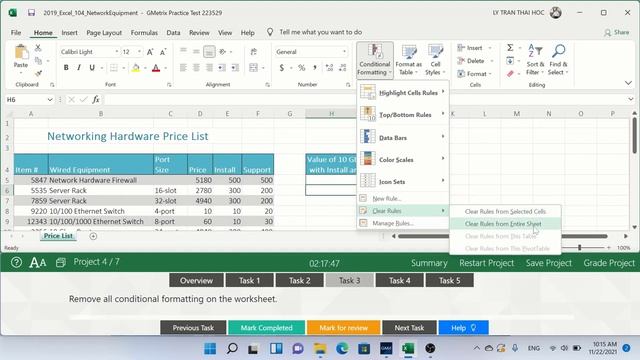The image size is (640, 360).
Task: Increase font size with larger A icon
Action: [150, 52]
